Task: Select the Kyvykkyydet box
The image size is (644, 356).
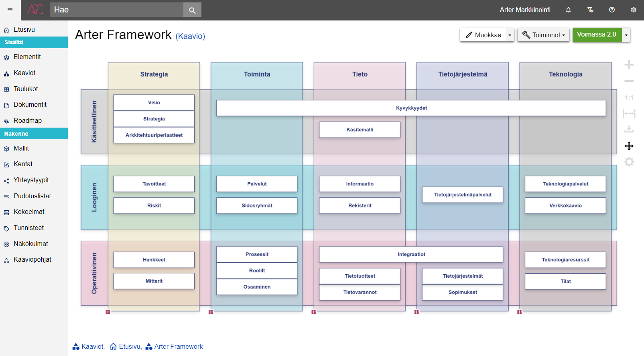Action: [x=411, y=108]
